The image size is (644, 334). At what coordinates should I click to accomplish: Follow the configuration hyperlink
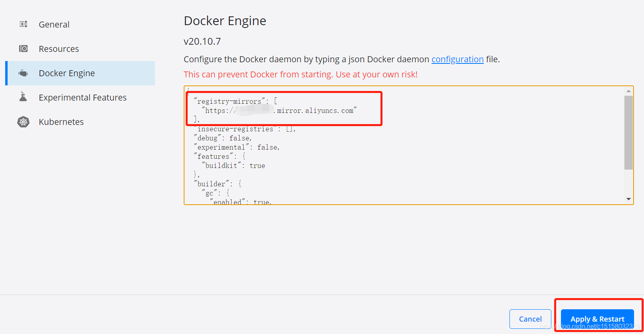click(x=458, y=59)
